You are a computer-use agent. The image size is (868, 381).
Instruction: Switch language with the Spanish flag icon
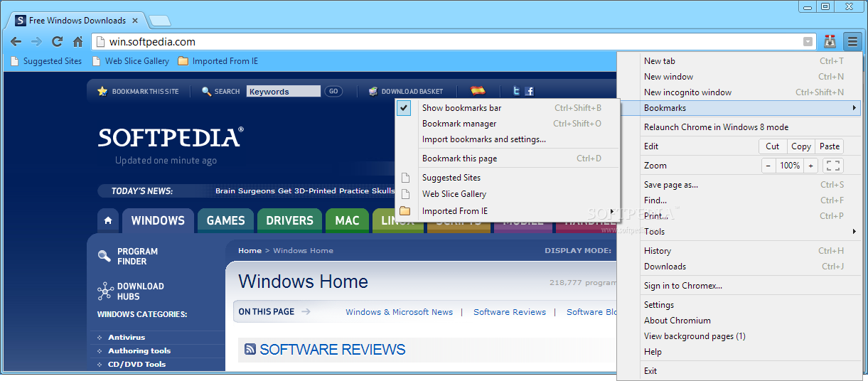[x=478, y=91]
